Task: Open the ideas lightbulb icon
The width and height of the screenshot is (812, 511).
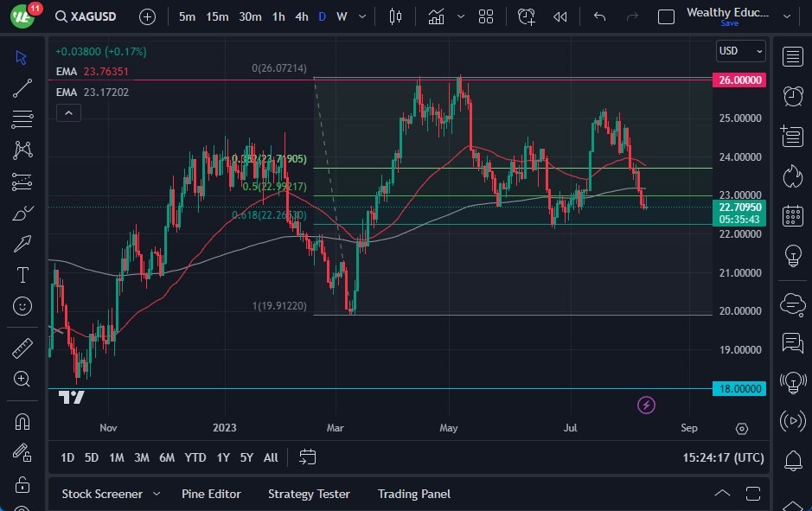Action: tap(792, 256)
